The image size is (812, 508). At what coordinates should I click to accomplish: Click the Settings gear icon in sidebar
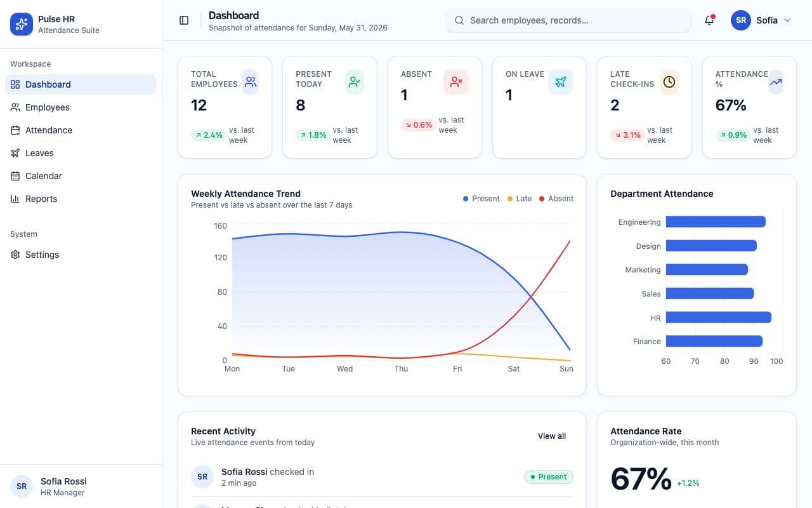coord(15,255)
